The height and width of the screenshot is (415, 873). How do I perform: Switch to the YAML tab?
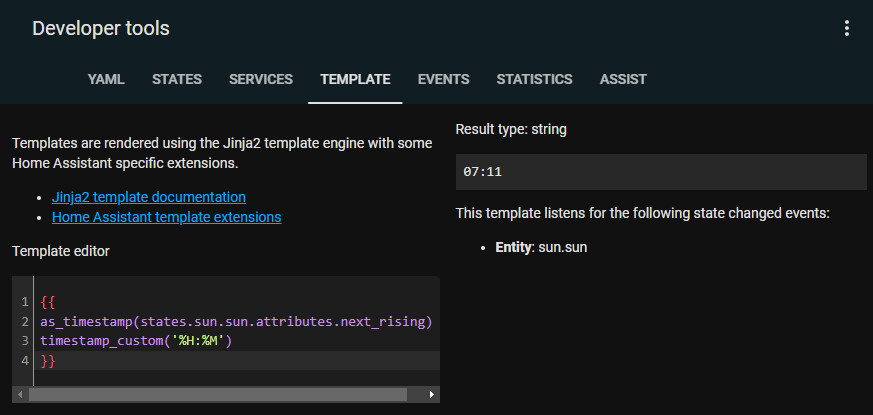[106, 79]
